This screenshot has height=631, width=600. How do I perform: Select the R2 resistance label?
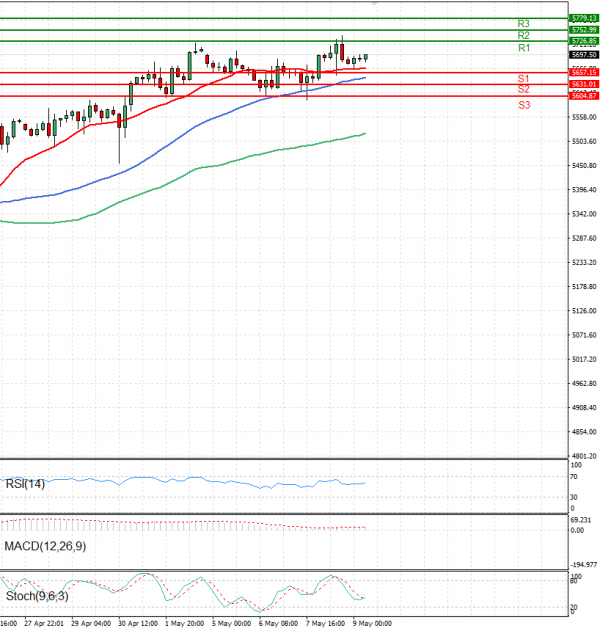tap(523, 35)
